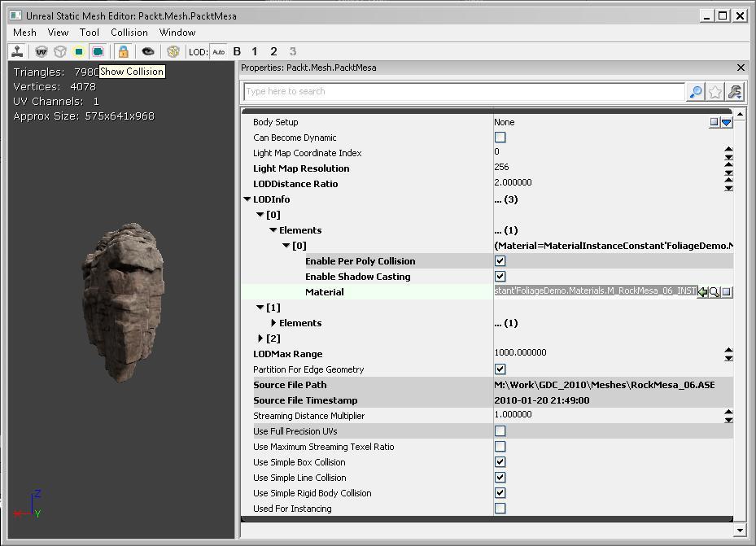
Task: Click the 'Type here to search' field
Action: (464, 92)
